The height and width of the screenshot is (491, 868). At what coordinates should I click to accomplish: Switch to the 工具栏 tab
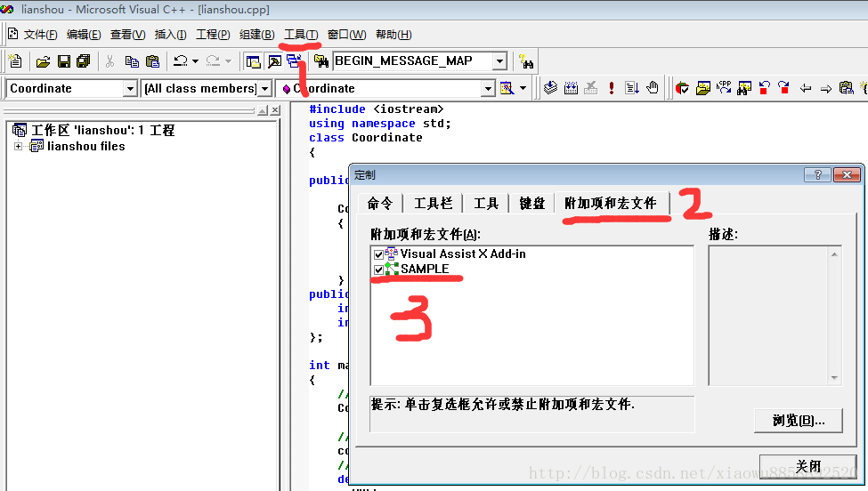coord(434,204)
